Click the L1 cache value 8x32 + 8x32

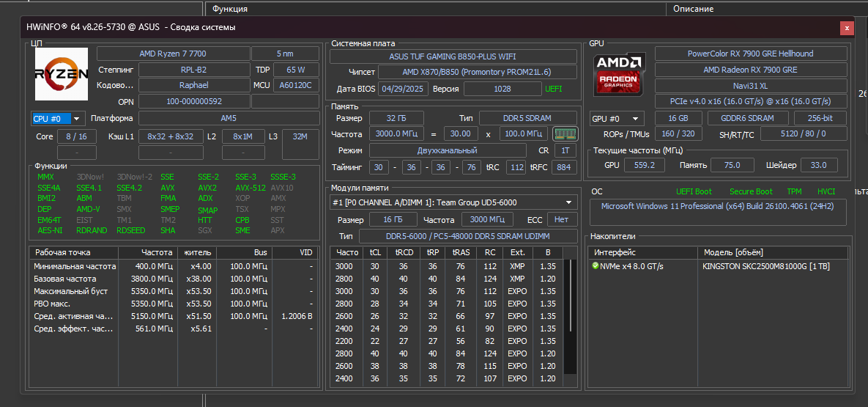(x=171, y=136)
